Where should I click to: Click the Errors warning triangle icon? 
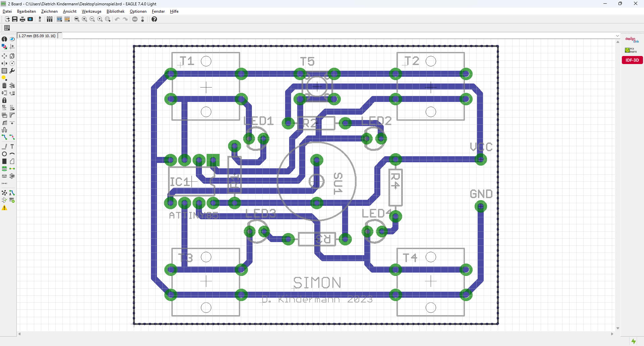4,208
